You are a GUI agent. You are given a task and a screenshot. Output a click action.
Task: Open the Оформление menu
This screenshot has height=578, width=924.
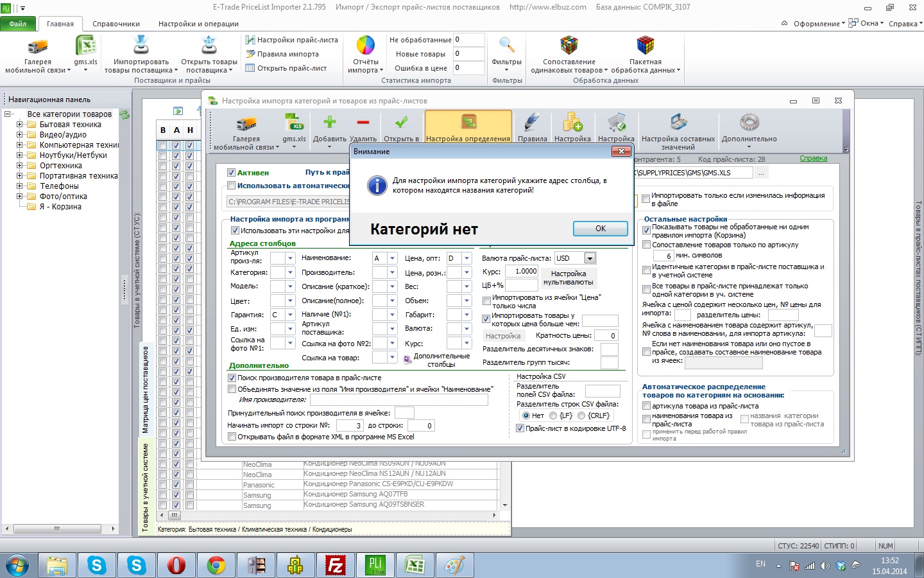click(x=819, y=24)
